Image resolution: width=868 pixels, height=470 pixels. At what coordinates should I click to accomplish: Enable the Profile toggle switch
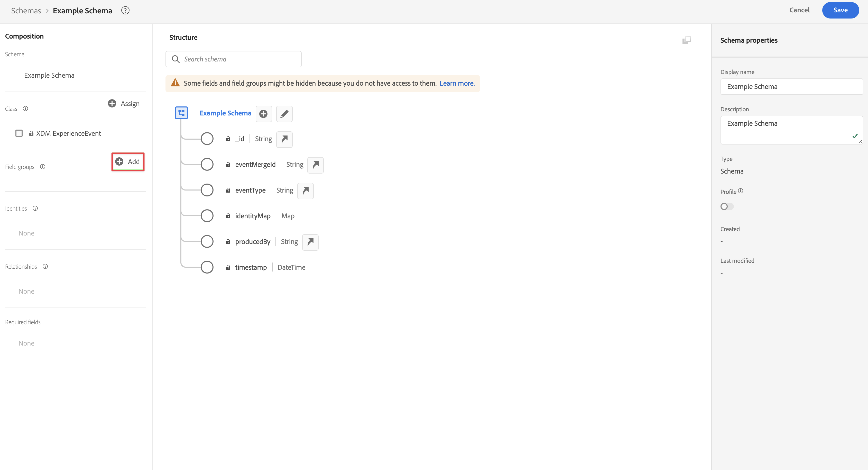(x=727, y=206)
